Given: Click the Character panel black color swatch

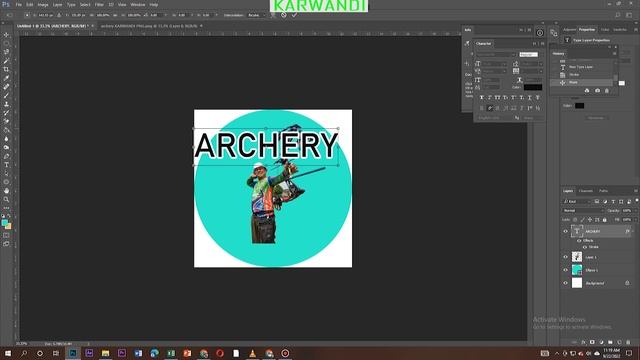Looking at the screenshot, I should point(533,87).
